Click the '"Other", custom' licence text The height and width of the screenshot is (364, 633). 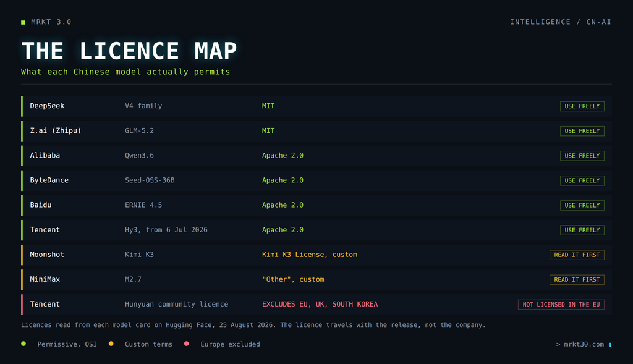click(x=293, y=279)
